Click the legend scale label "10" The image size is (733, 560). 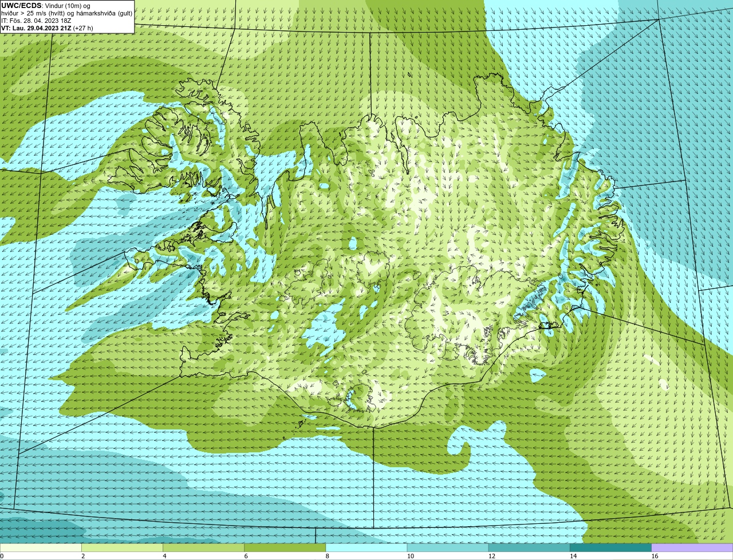click(x=411, y=556)
